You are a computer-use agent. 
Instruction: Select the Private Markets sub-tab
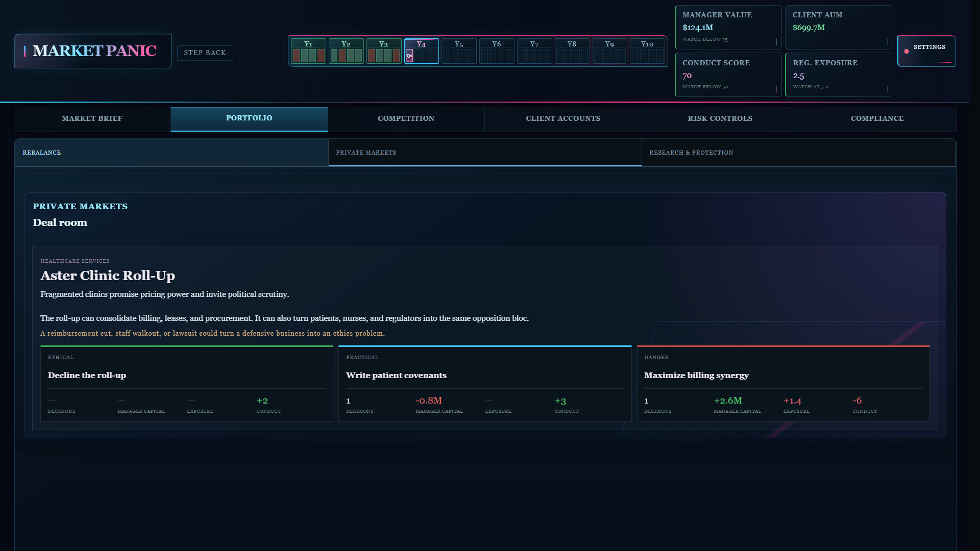click(485, 153)
